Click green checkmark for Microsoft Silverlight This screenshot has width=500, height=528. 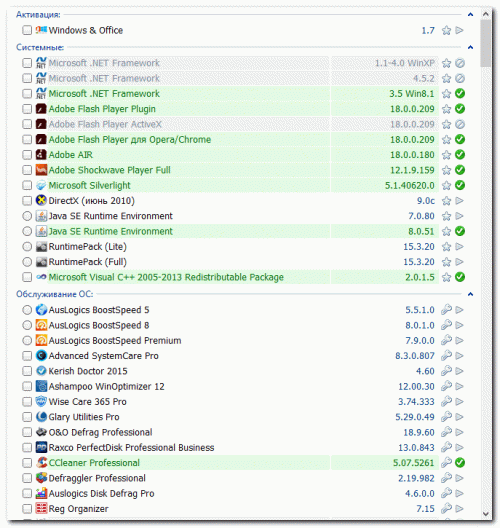[x=460, y=185]
